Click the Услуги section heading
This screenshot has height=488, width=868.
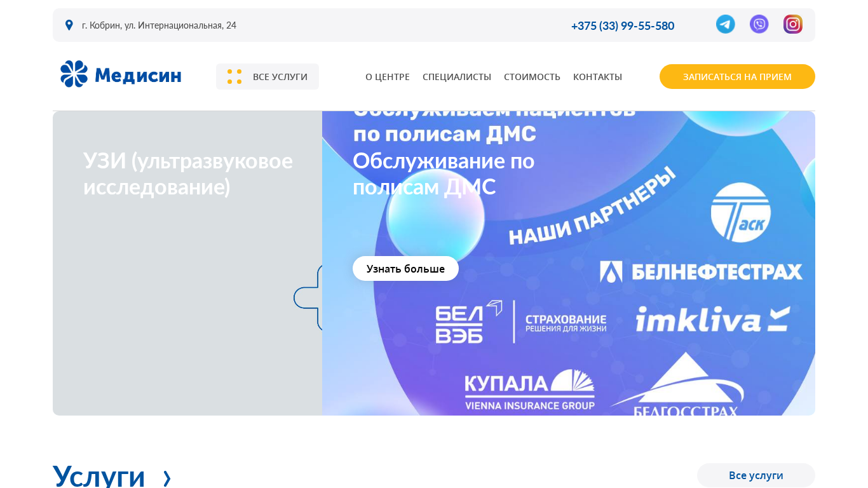99,477
